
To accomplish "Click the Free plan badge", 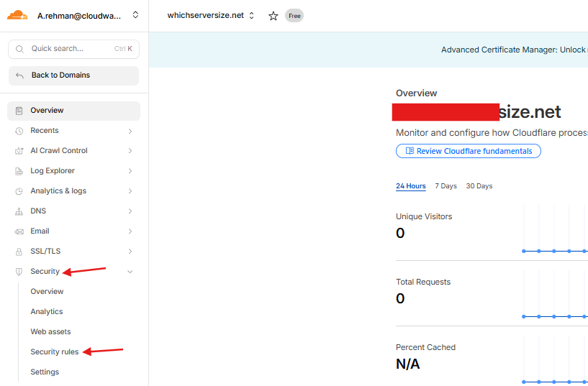I will click(294, 16).
